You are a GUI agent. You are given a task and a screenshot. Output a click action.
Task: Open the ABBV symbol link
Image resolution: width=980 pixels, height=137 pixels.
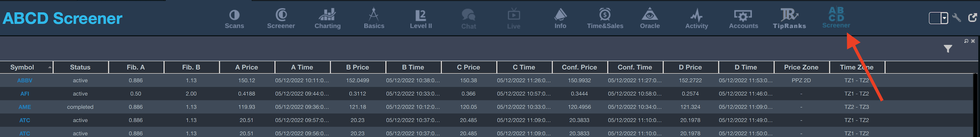[25, 80]
